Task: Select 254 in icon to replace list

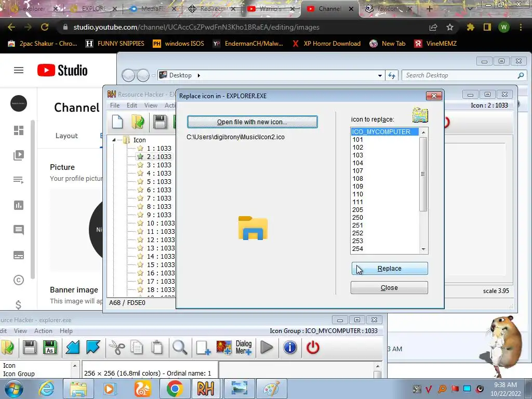Action: click(385, 249)
